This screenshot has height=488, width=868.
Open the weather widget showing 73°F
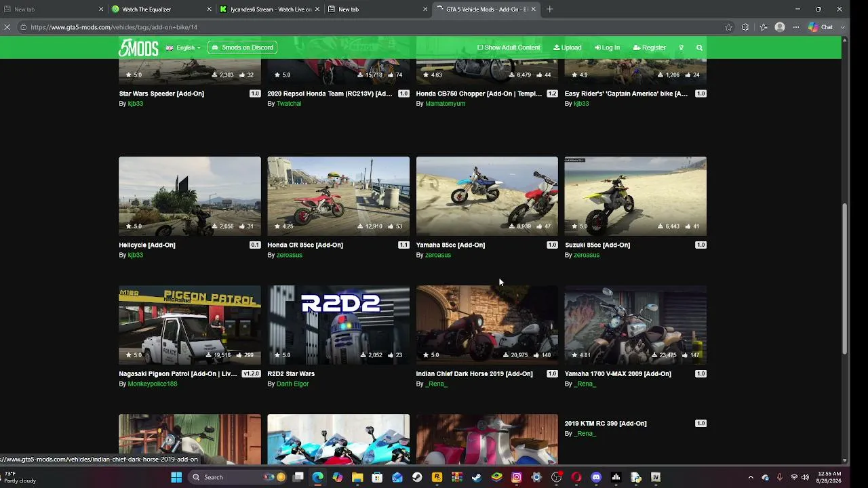point(20,477)
